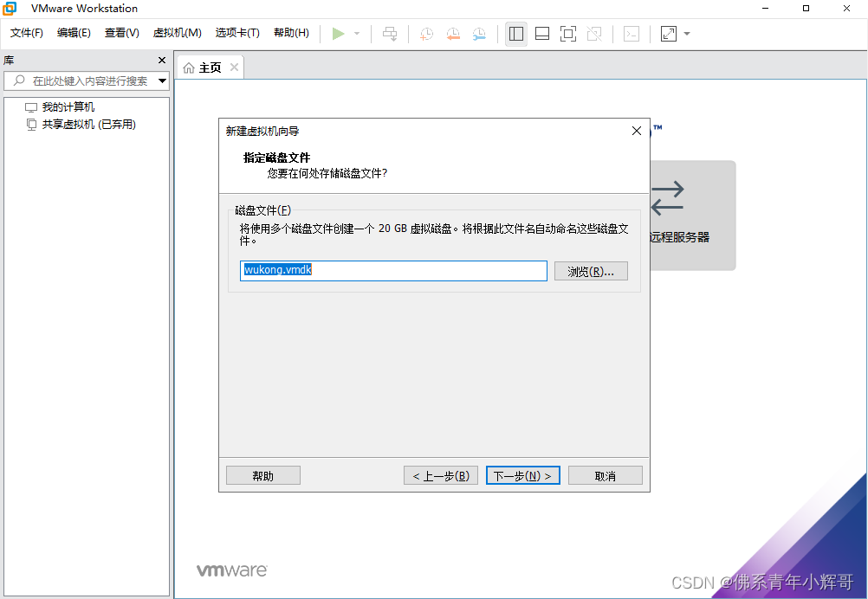Viewport: 868px width, 599px height.
Task: Toggle the library sidebar view icon
Action: tap(516, 34)
